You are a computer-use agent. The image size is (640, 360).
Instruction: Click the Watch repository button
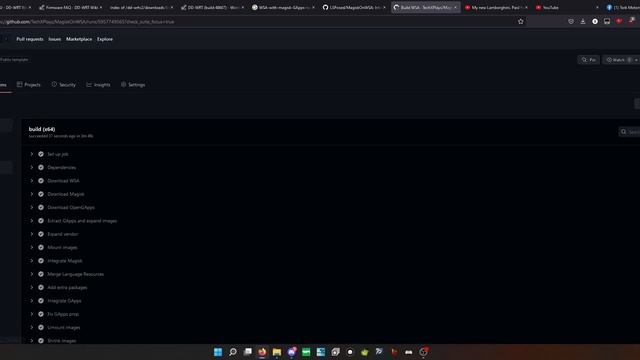tap(618, 60)
